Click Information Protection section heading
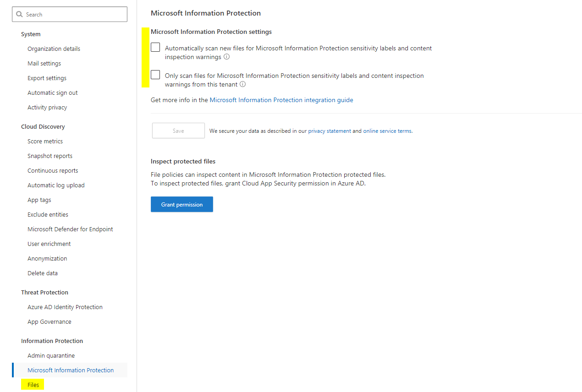Image resolution: width=582 pixels, height=392 pixels. pyautogui.click(x=52, y=341)
